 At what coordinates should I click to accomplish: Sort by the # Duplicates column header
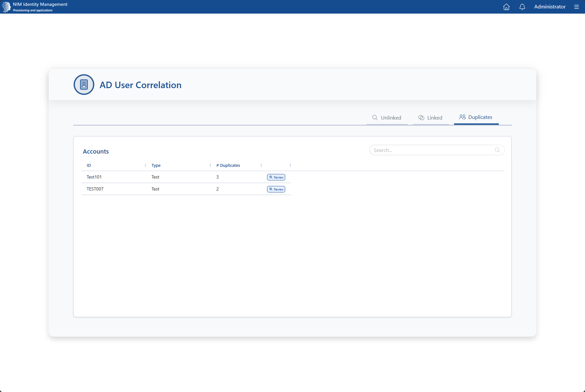tap(228, 165)
